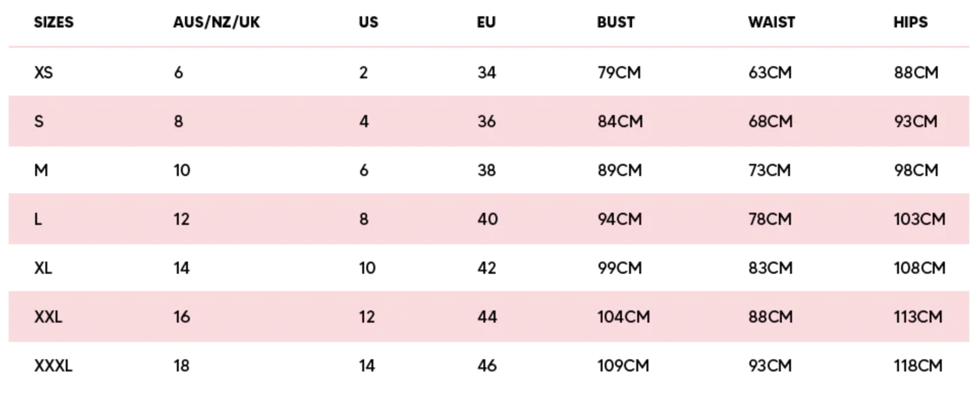The height and width of the screenshot is (402, 980).
Task: Click the XXL size row label
Action: coord(48,317)
